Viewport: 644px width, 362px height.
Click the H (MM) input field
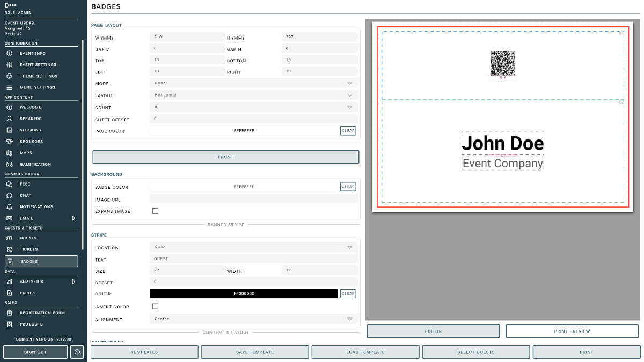[x=319, y=37]
